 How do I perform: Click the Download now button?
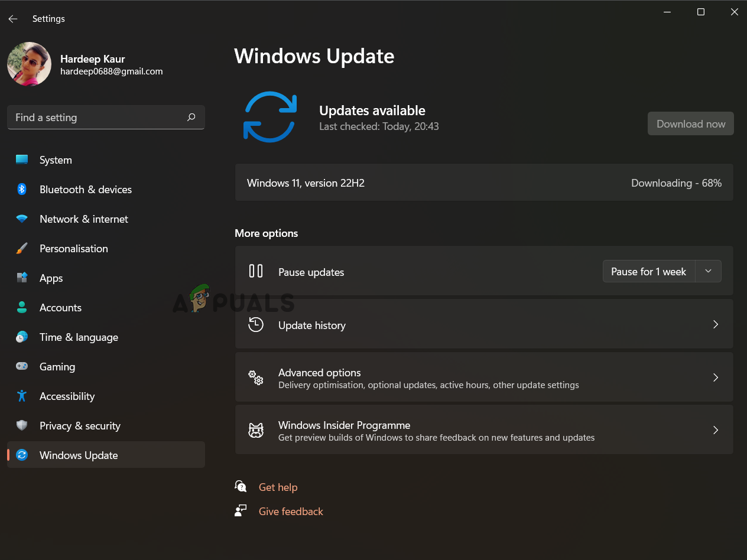tap(691, 123)
